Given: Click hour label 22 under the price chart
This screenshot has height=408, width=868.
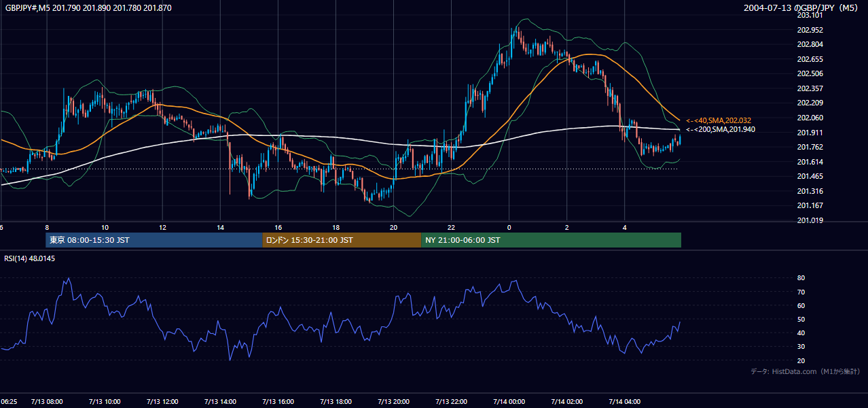Looking at the screenshot, I should click(x=451, y=227).
